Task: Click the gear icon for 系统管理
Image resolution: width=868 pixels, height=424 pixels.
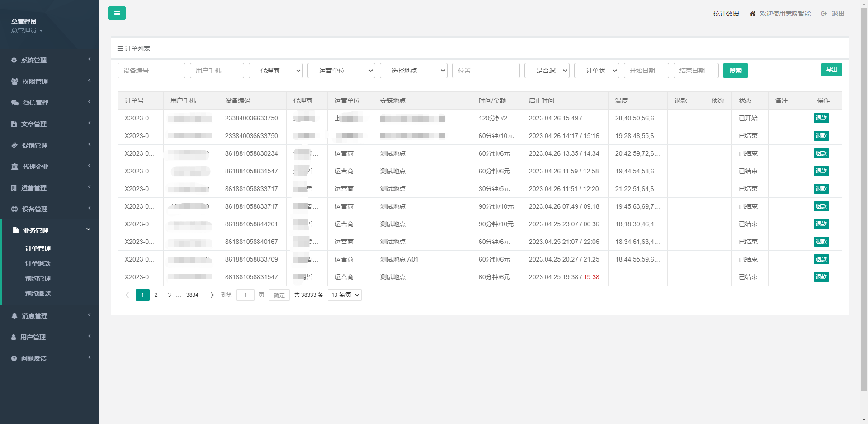Action: point(14,60)
